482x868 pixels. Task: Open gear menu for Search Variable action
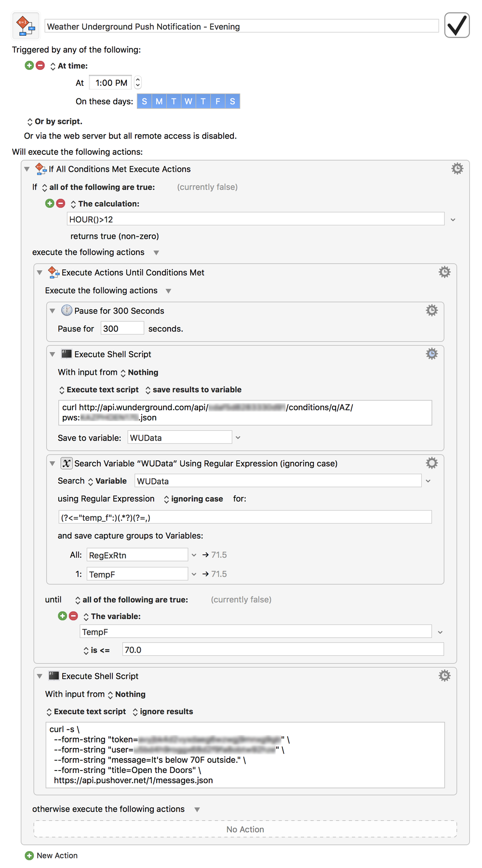(432, 463)
